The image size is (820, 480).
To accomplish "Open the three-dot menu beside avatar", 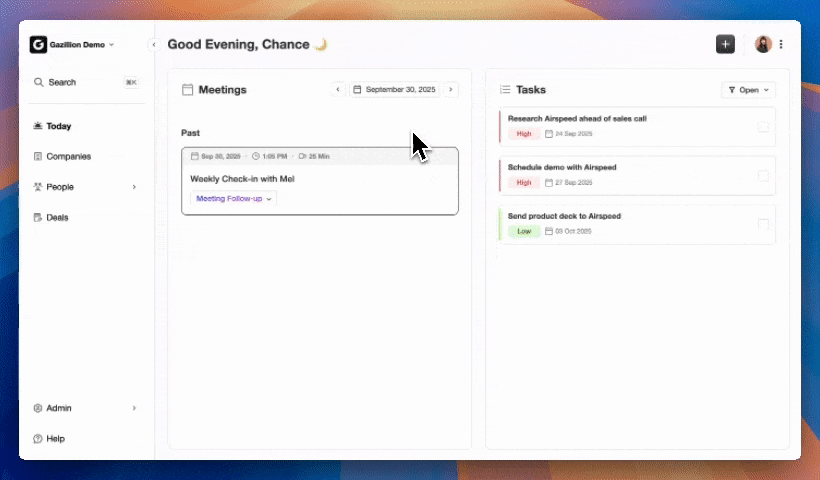I will pos(781,44).
